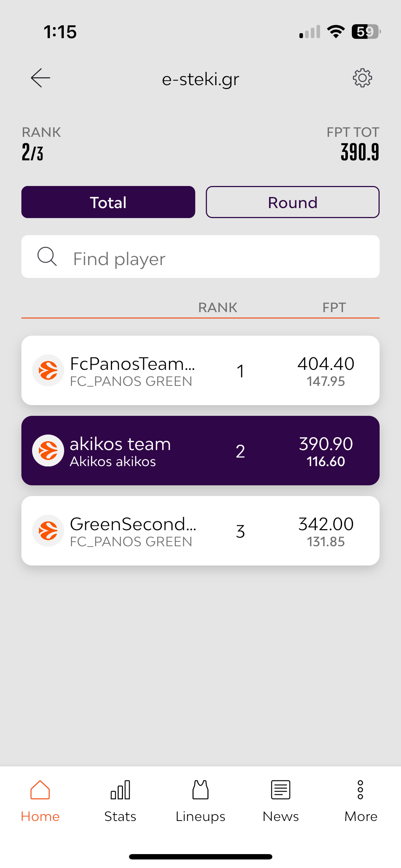Open the GreenSecond row ranked third

click(x=200, y=531)
